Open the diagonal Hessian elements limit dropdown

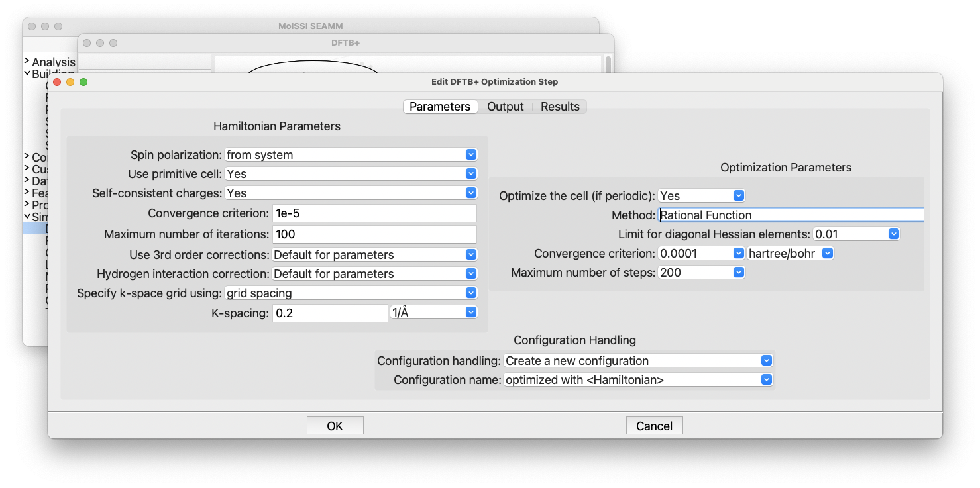point(856,234)
